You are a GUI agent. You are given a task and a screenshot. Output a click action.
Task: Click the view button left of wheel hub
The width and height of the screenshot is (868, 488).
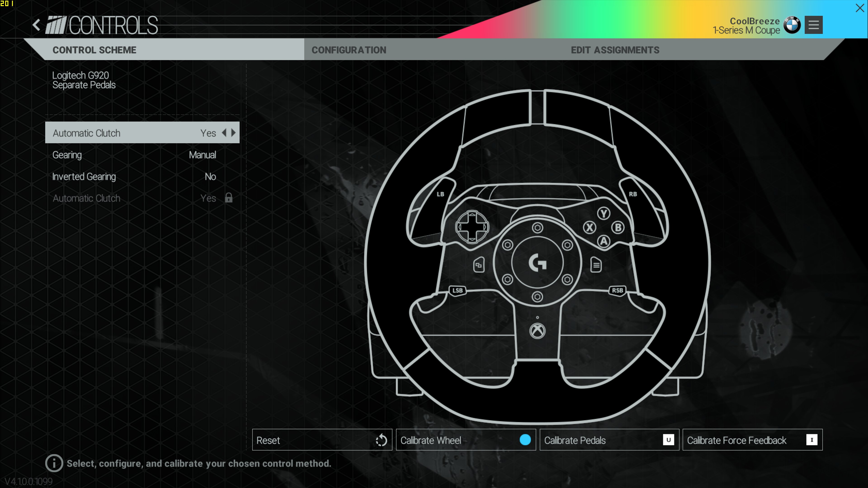coord(479,265)
